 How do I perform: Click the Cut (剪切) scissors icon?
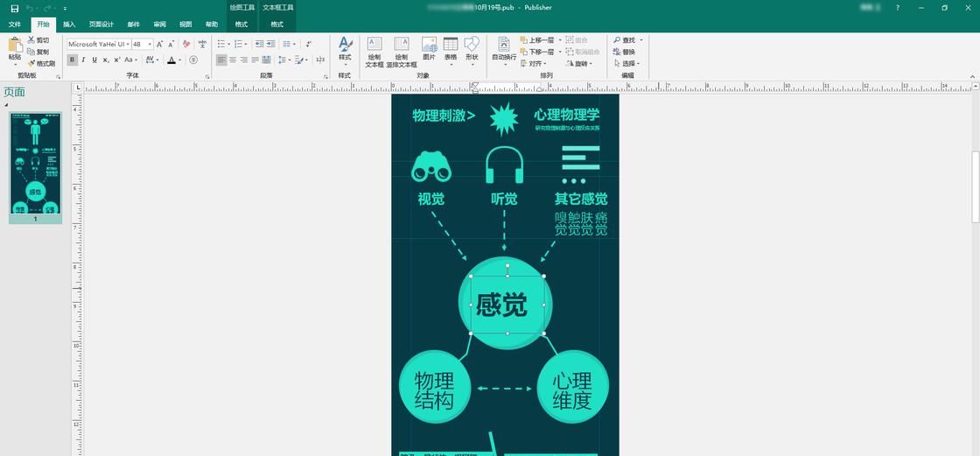[31, 40]
